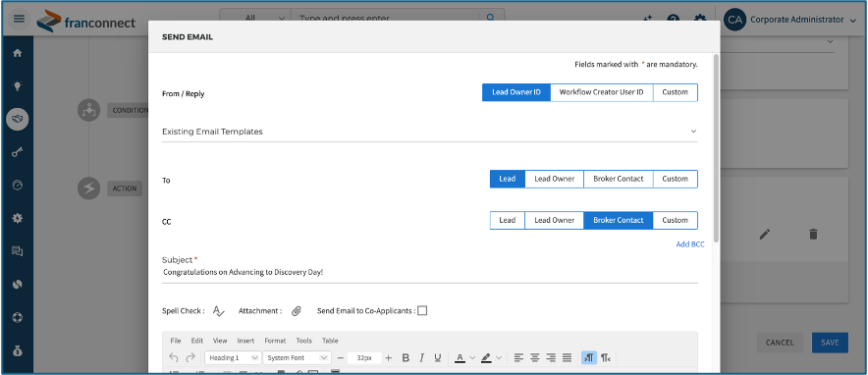
Task: Open the editor Insert menu
Action: tap(245, 341)
